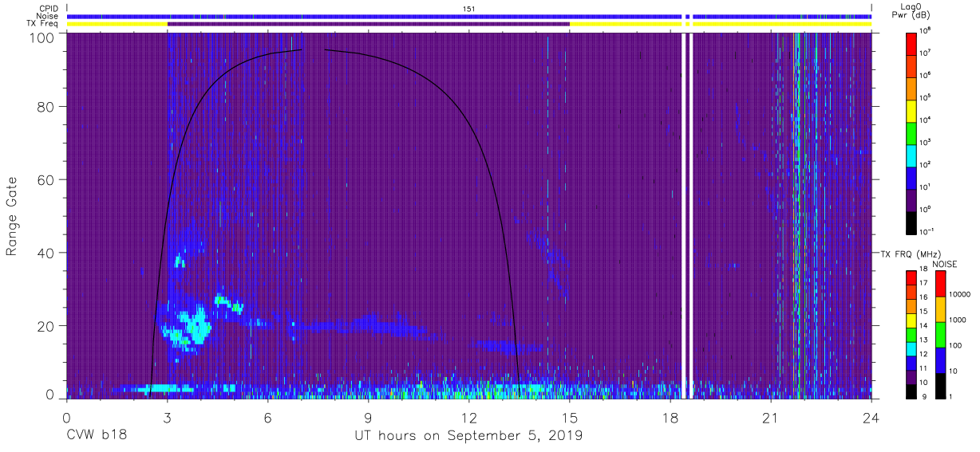
Task: Click the cyan segment of the Lag0 power colorbar
Action: pos(911,155)
